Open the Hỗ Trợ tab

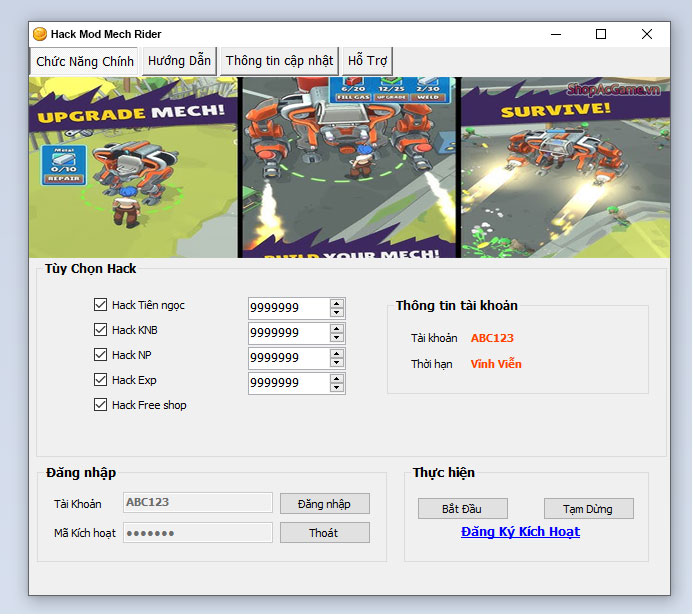coord(367,61)
